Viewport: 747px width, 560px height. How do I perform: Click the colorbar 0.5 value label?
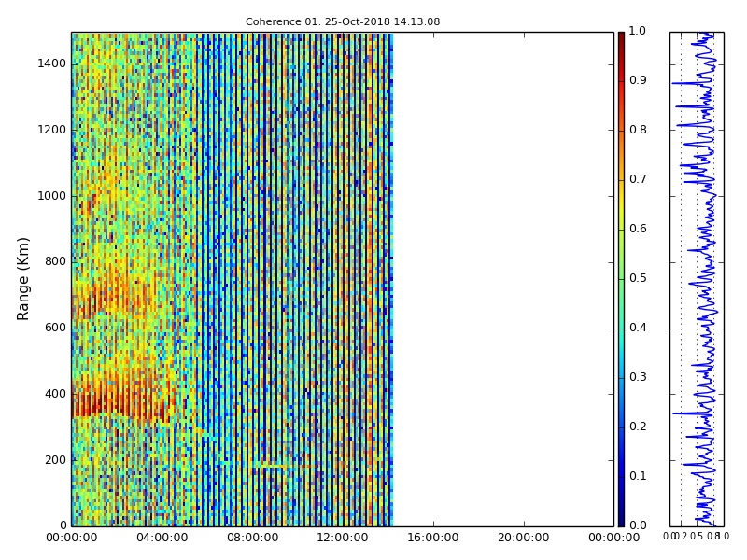click(x=638, y=278)
